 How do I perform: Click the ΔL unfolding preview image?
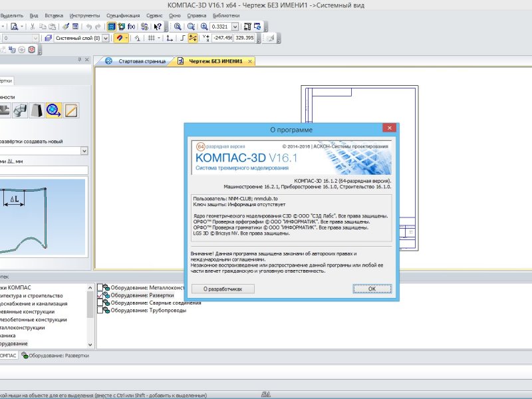[x=42, y=216]
